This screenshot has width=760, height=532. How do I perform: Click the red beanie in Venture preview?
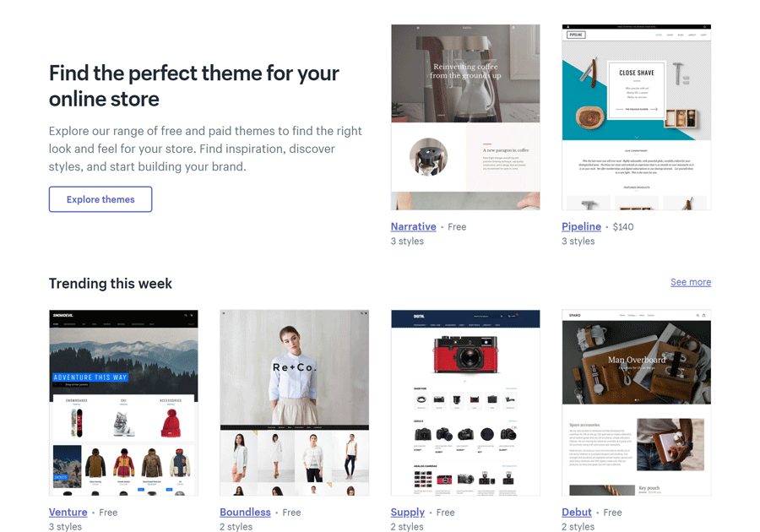coord(171,423)
